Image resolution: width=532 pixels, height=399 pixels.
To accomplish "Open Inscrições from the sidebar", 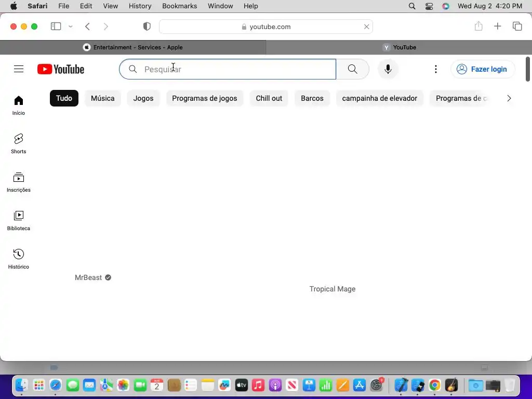I will pyautogui.click(x=19, y=182).
